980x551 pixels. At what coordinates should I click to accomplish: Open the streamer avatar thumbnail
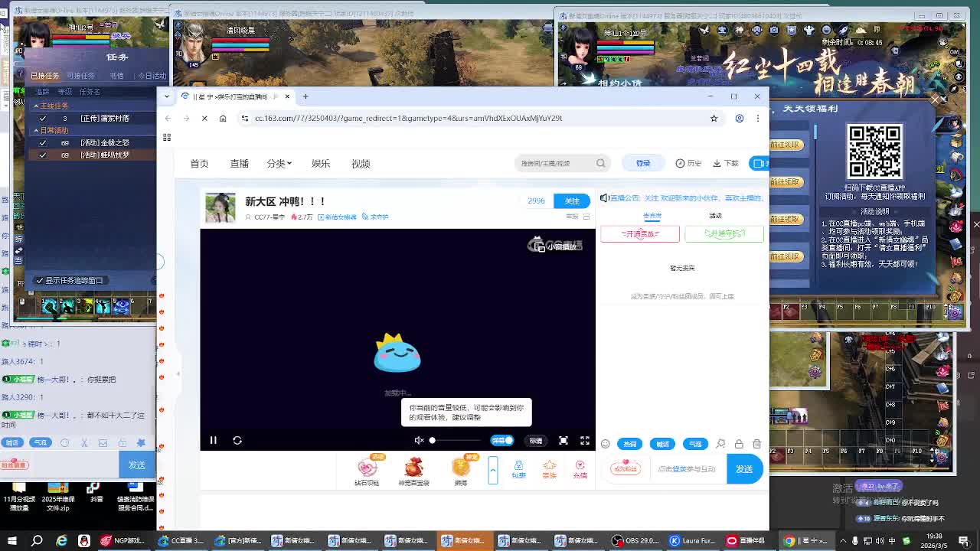[220, 207]
